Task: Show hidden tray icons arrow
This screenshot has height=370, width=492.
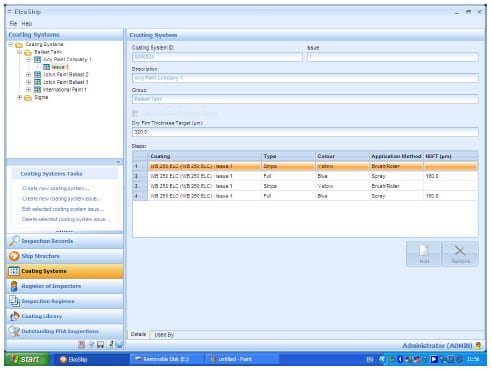Action: [x=382, y=359]
